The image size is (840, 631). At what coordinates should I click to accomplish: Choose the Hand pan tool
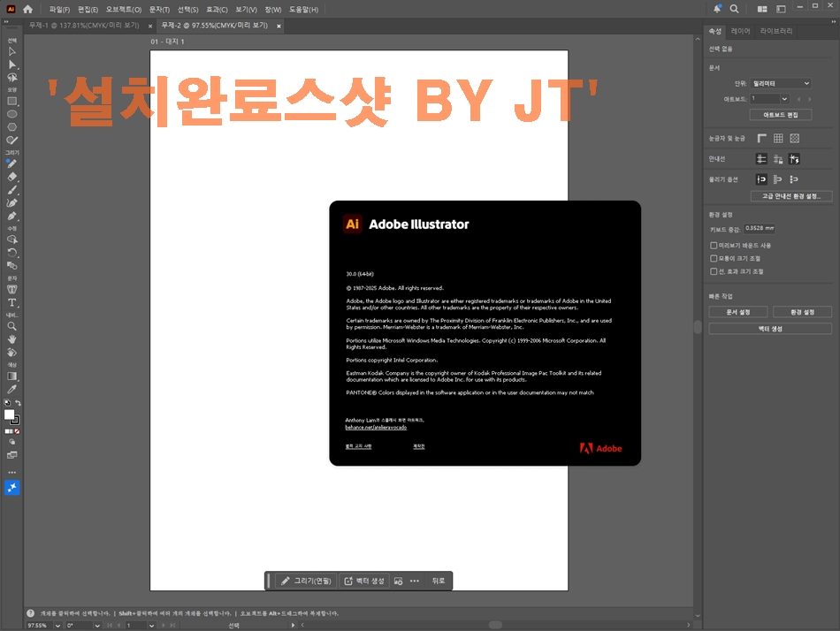(x=12, y=339)
